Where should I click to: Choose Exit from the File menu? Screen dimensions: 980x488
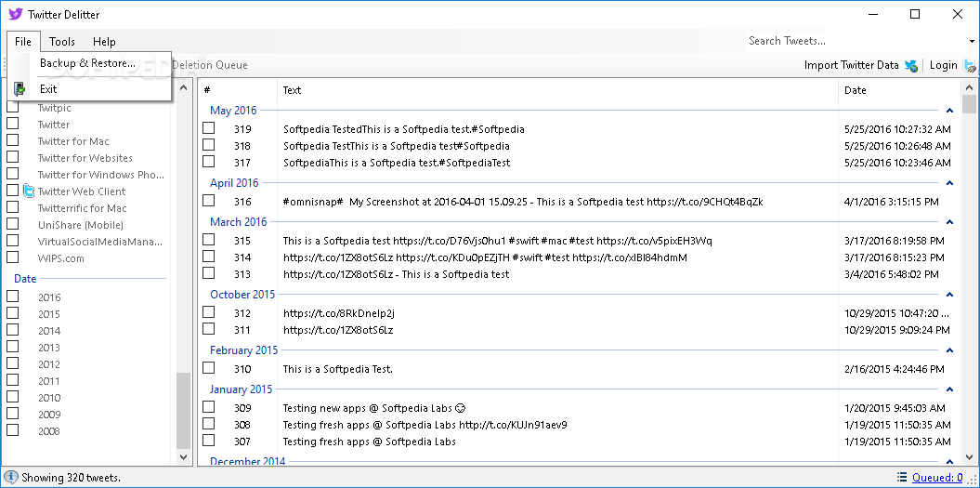(x=87, y=89)
